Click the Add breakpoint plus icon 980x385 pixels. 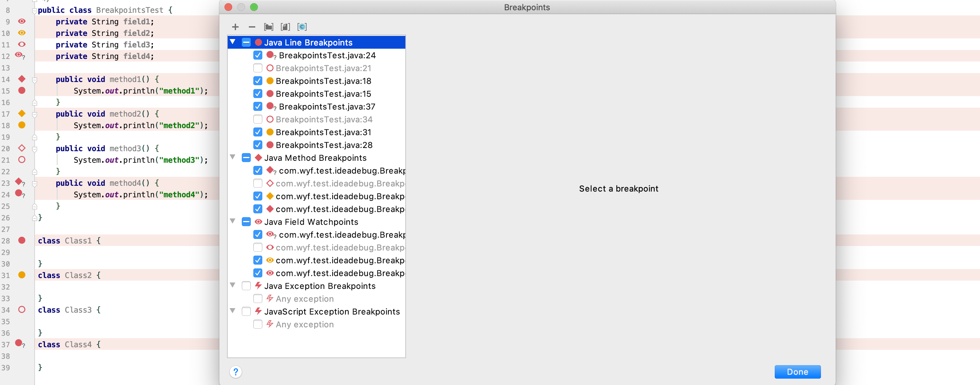click(x=235, y=27)
